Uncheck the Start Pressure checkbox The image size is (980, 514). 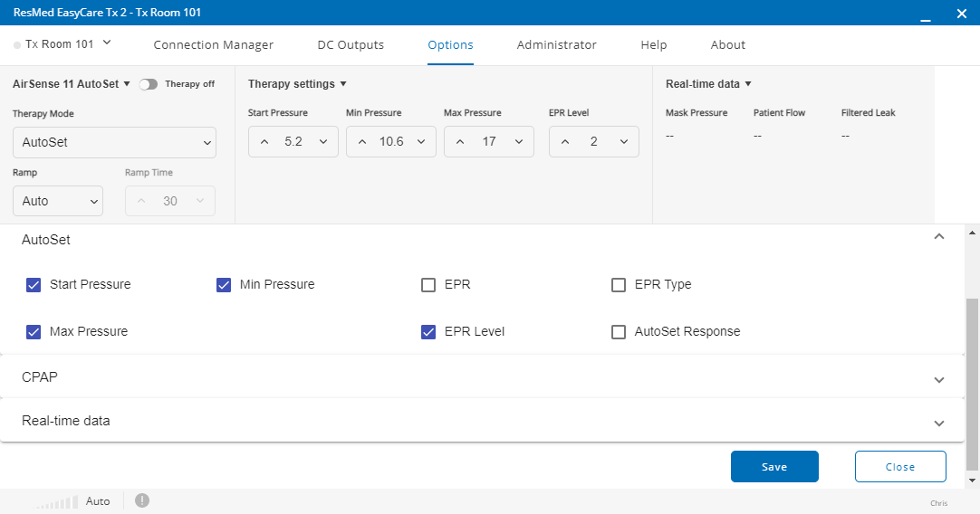[x=34, y=285]
